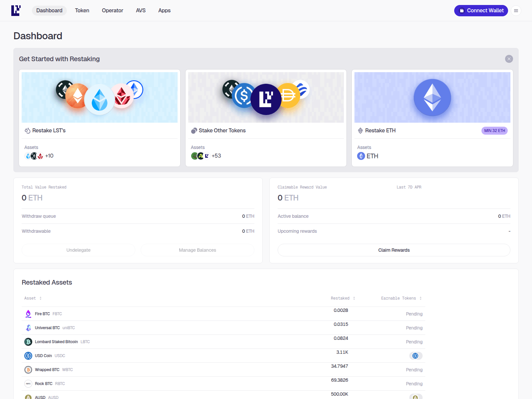Sort the table by Restaked column

tap(354, 298)
